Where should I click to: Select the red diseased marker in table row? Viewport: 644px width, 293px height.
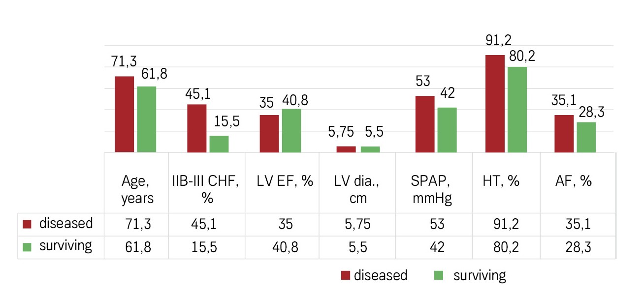pyautogui.click(x=28, y=224)
